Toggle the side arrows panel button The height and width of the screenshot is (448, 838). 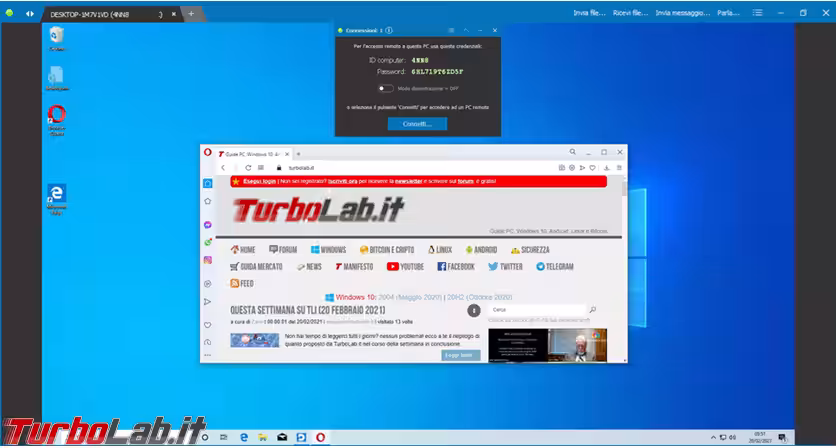pyautogui.click(x=29, y=13)
